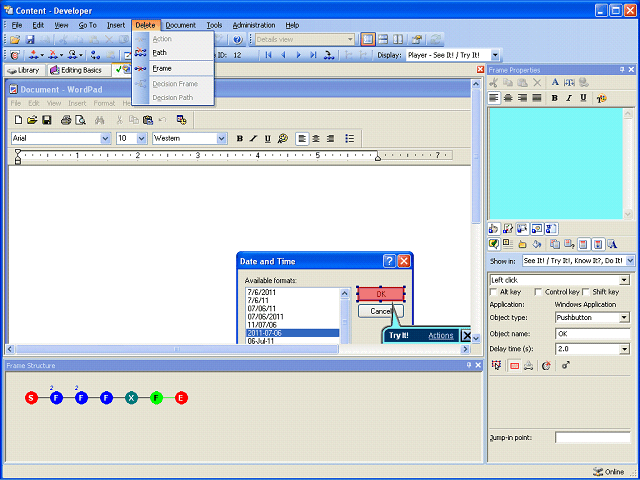Image resolution: width=640 pixels, height=480 pixels.
Task: Switch to the Library tab
Action: 24,70
